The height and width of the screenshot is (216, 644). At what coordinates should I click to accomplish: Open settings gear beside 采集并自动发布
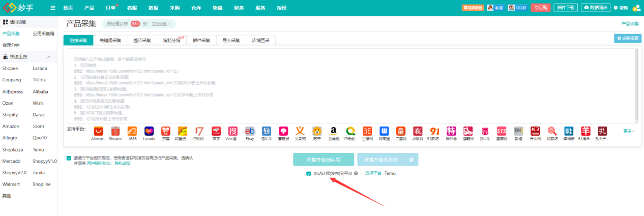(x=412, y=160)
